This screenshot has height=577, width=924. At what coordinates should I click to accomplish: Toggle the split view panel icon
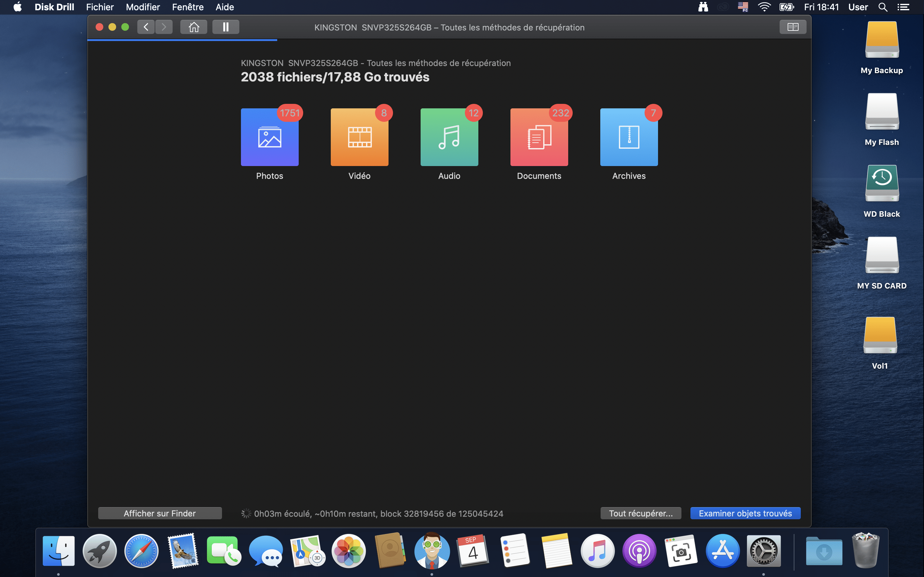point(793,27)
